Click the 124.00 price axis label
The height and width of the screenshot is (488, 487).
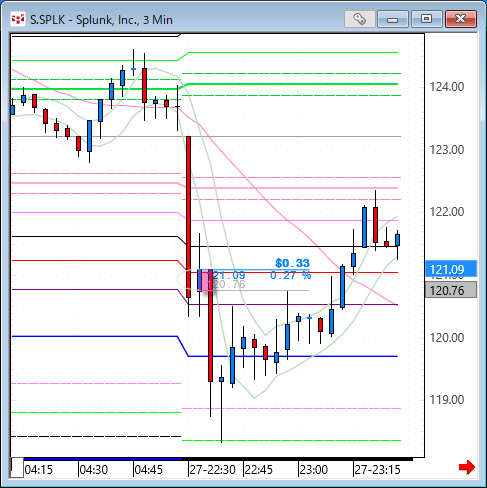[x=447, y=87]
